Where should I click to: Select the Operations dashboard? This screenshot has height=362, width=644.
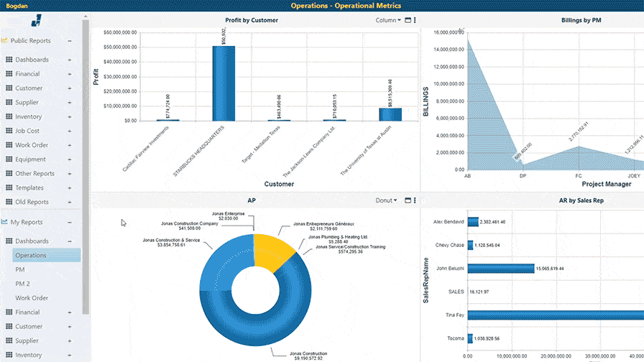click(47, 255)
